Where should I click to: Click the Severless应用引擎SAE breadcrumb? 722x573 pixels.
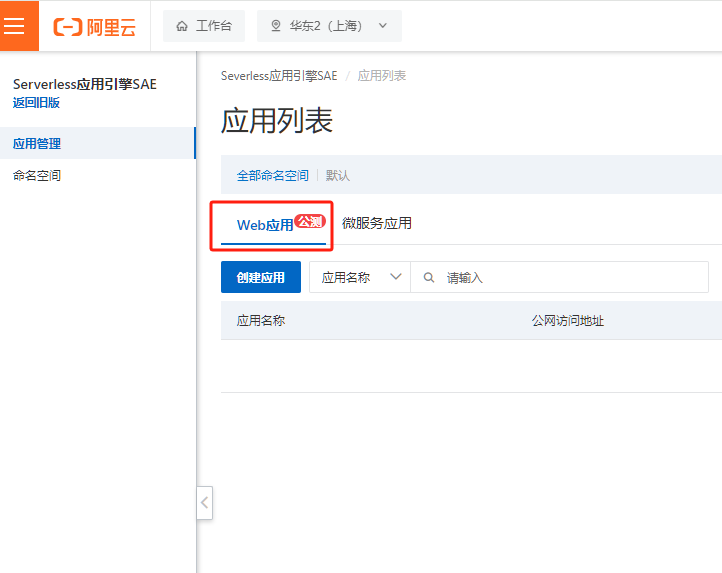click(x=279, y=76)
